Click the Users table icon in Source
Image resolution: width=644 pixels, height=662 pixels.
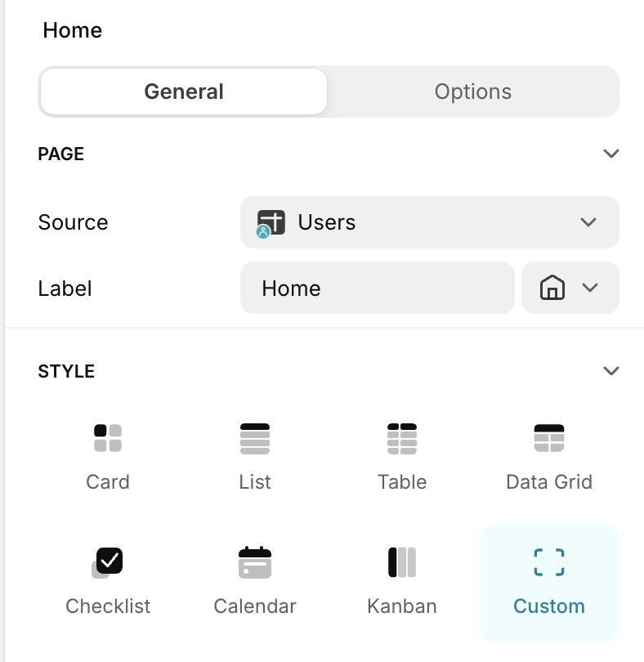coord(271,222)
